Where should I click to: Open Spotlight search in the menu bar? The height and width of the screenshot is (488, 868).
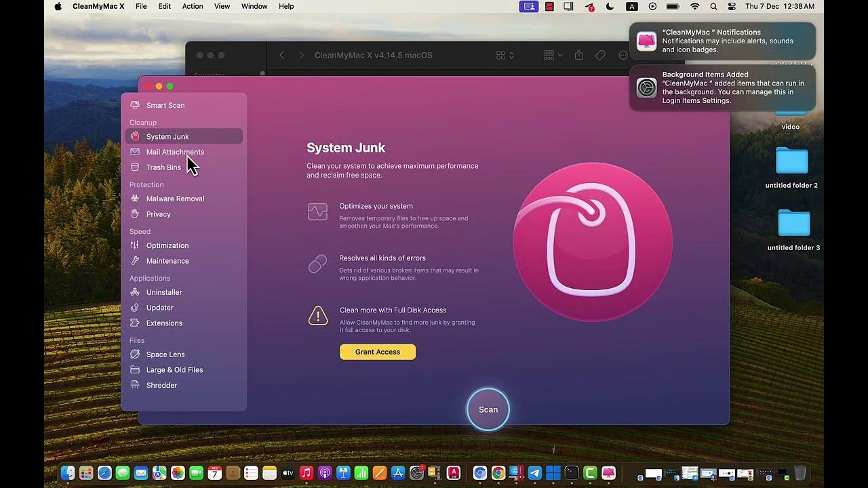click(x=713, y=6)
